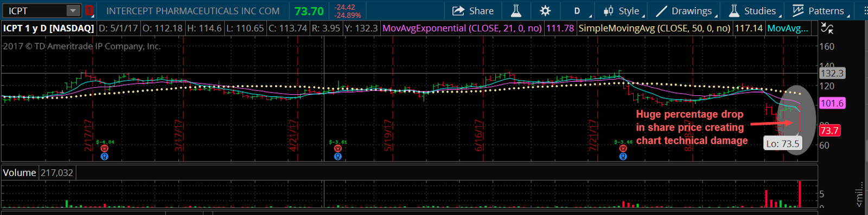Click the blue lightbulb icon near 2/17/17
This screenshot has width=868, height=215.
105,157
